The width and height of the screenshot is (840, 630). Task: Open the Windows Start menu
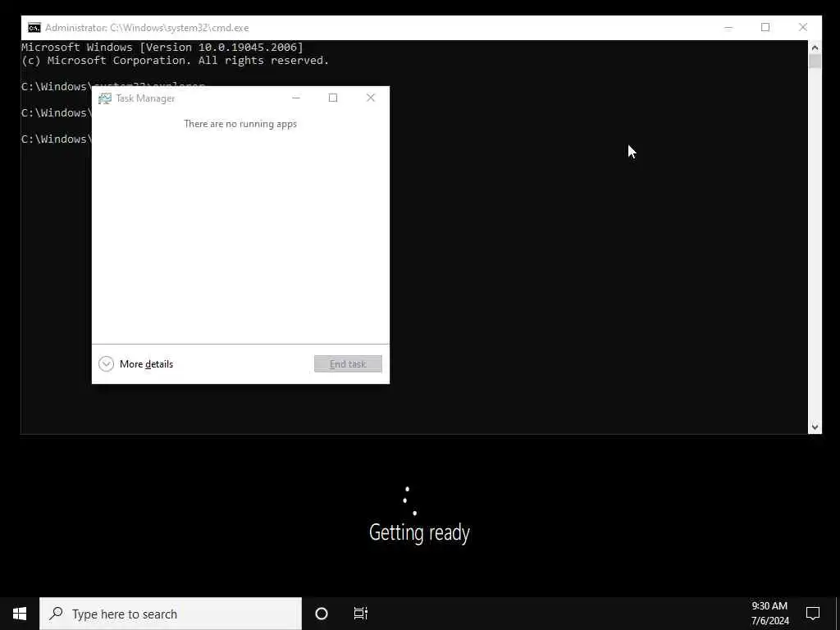[20, 614]
